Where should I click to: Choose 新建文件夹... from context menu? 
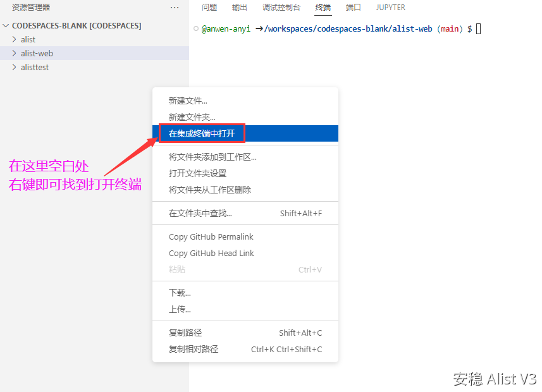(192, 117)
